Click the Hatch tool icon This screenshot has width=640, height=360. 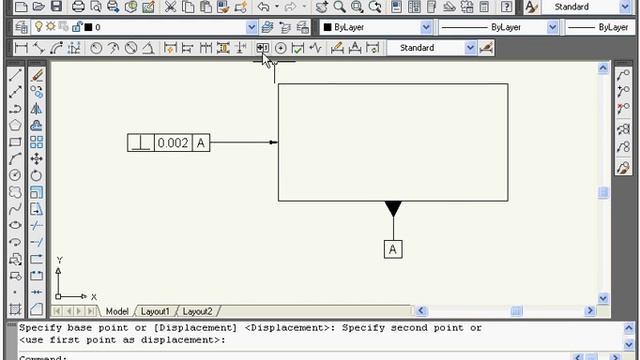[15, 309]
